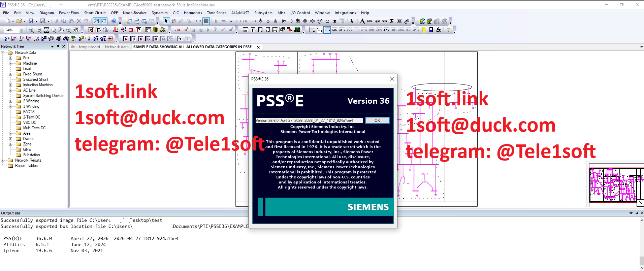Expand the Network Results node

pyautogui.click(x=3, y=160)
